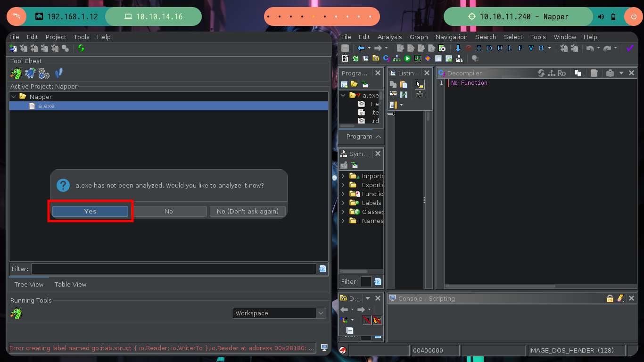Click the volume speaker icon in top bar

point(601,16)
